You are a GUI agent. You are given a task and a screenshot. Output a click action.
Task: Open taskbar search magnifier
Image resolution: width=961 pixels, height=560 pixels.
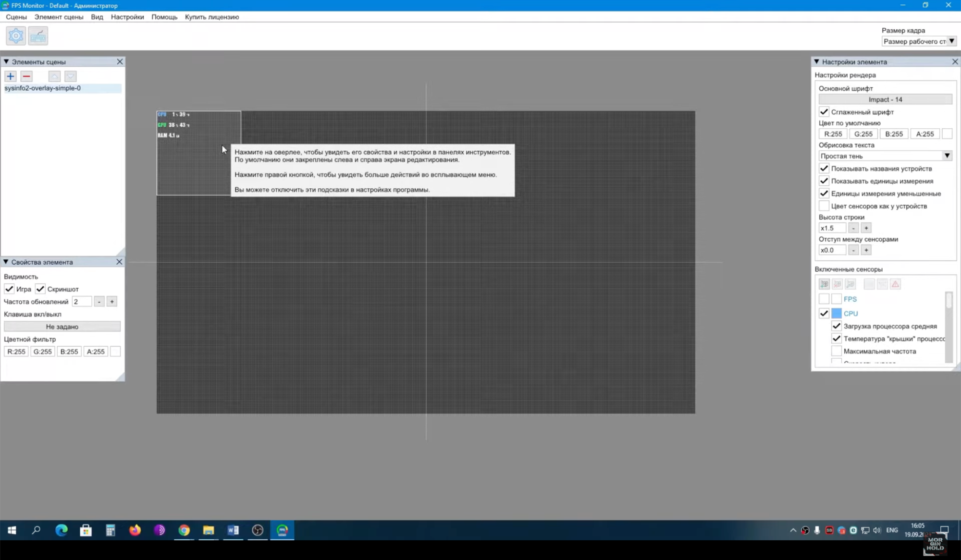(x=36, y=530)
